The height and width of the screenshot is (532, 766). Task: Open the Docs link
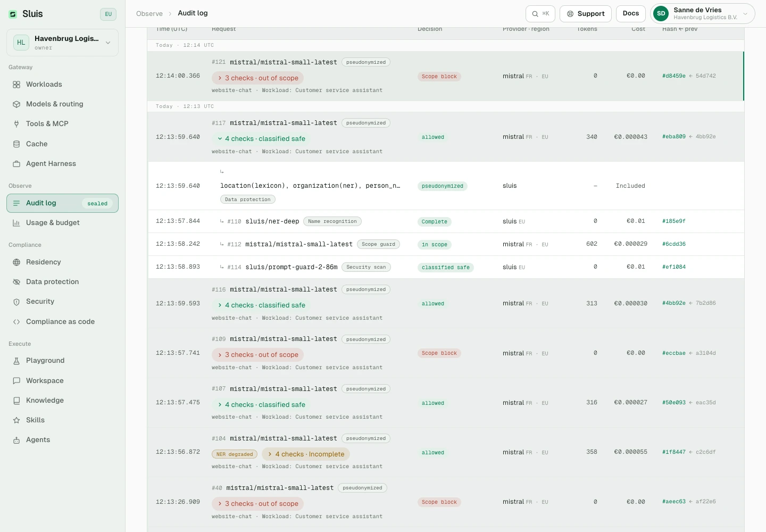point(631,14)
